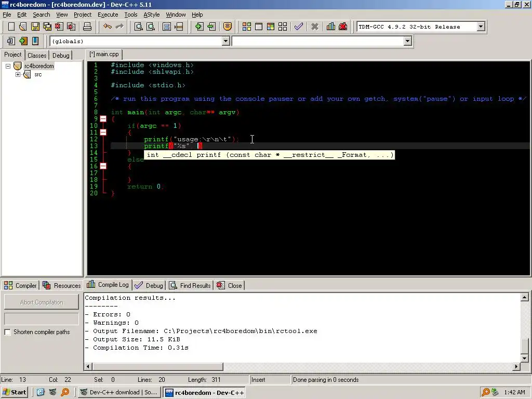Switch to the Debug tab in left panel
Image resolution: width=532 pixels, height=399 pixels.
coord(61,55)
